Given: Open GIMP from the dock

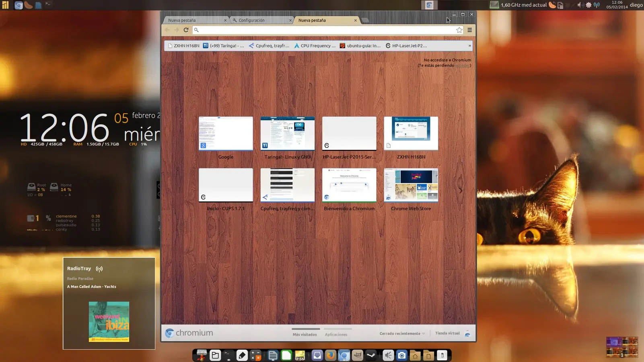Looking at the screenshot, I should tap(357, 355).
